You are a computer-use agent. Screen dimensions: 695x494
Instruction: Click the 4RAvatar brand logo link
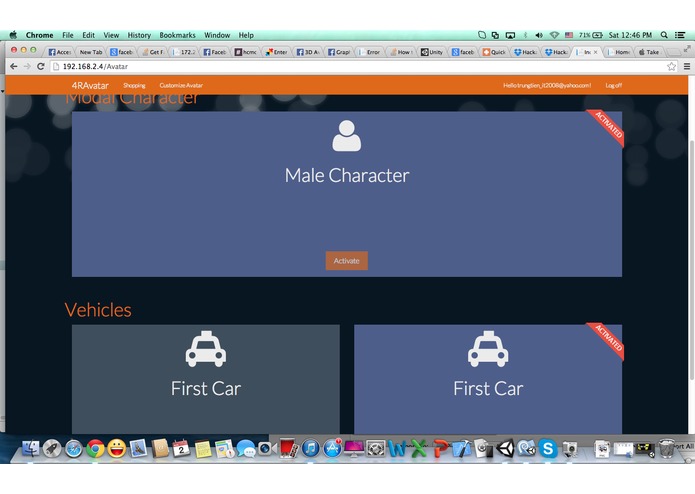(90, 86)
